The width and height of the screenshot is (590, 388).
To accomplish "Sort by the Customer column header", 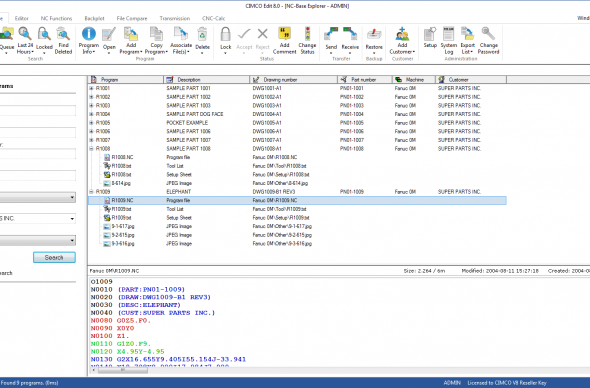I will (471, 79).
